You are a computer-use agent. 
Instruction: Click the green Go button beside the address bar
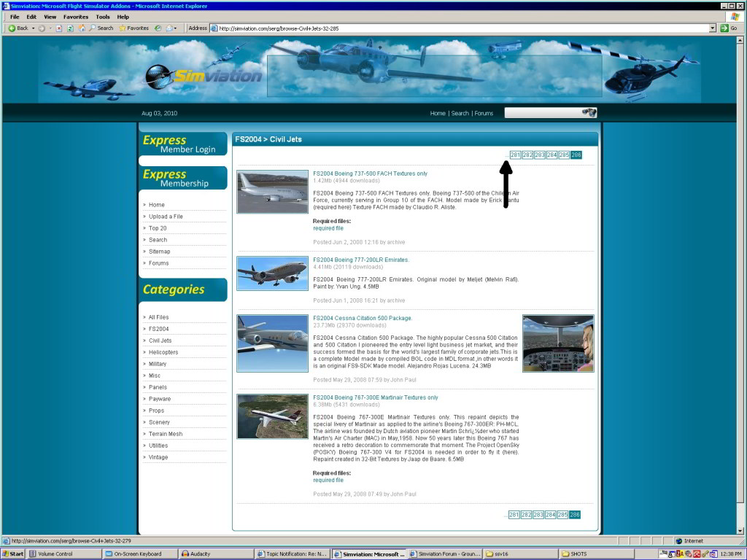[729, 28]
